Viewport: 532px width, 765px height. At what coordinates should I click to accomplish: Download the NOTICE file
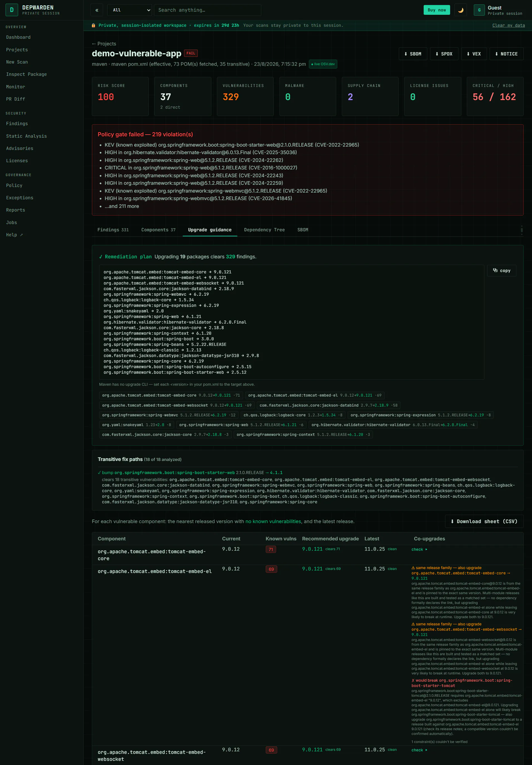click(506, 54)
